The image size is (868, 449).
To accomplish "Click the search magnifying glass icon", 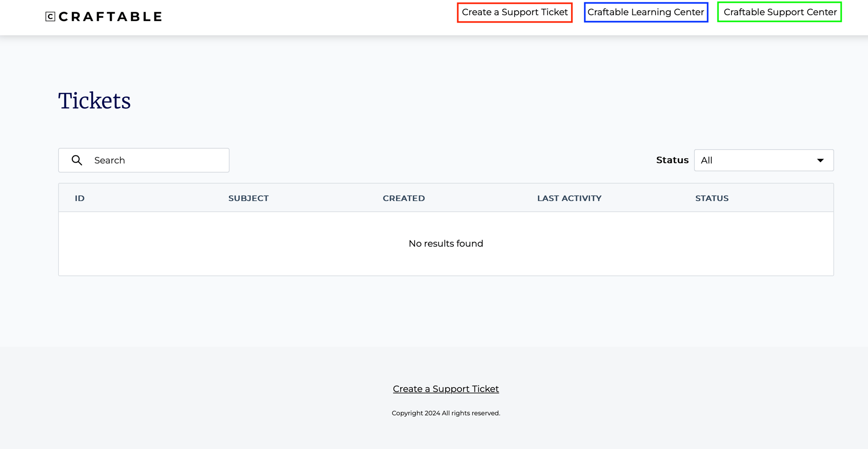I will pyautogui.click(x=77, y=160).
